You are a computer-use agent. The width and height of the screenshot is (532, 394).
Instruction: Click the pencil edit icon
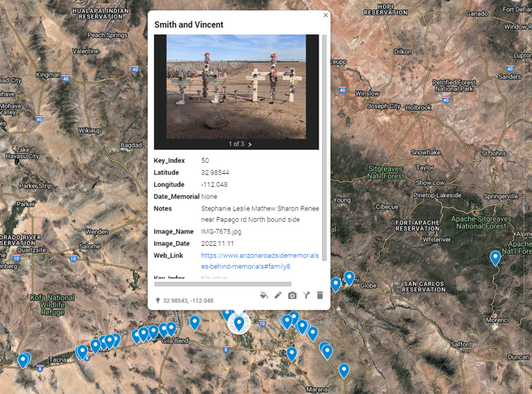[278, 296]
